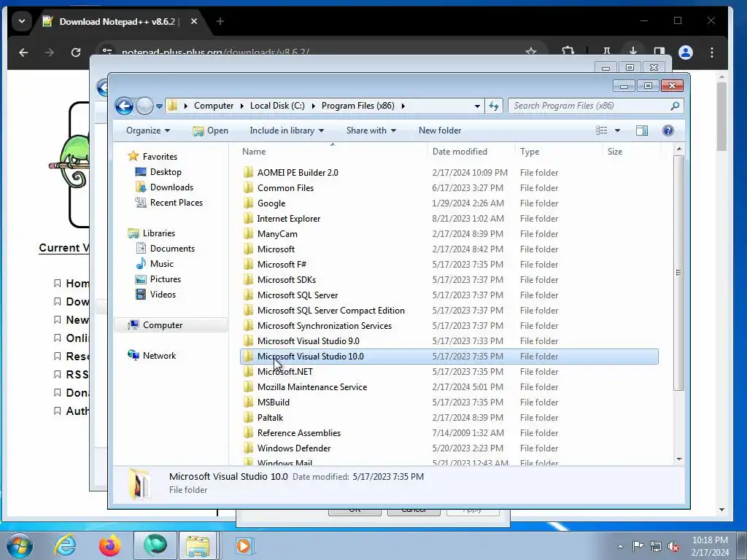Open the Organize menu
The width and height of the screenshot is (747, 560).
(x=147, y=131)
